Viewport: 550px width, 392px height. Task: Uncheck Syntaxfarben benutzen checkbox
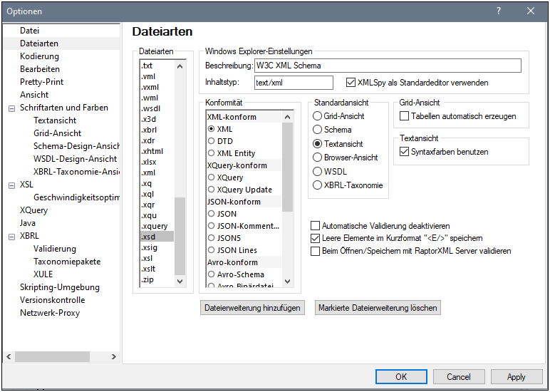pyautogui.click(x=405, y=152)
